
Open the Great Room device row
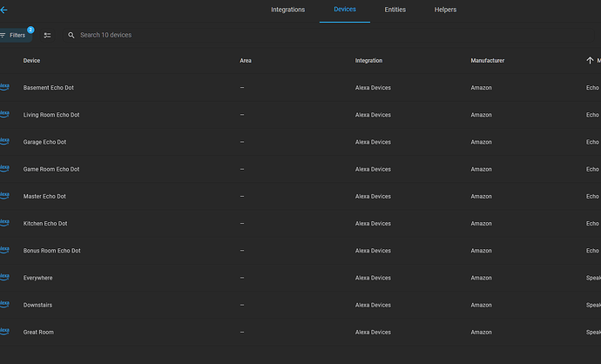(300, 332)
